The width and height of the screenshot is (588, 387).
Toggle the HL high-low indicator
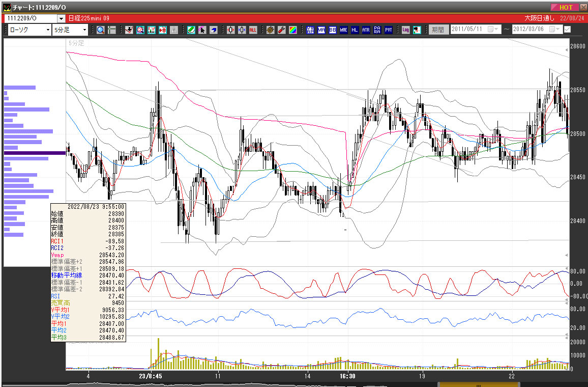tap(355, 30)
